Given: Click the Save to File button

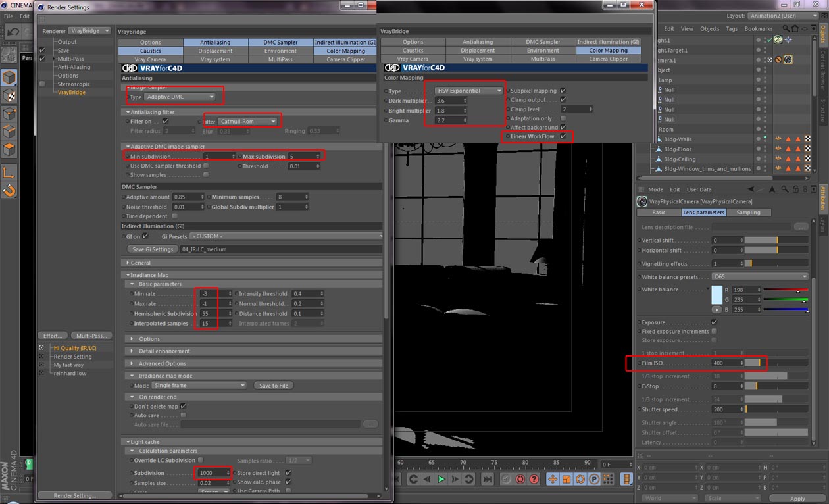Looking at the screenshot, I should pos(274,386).
